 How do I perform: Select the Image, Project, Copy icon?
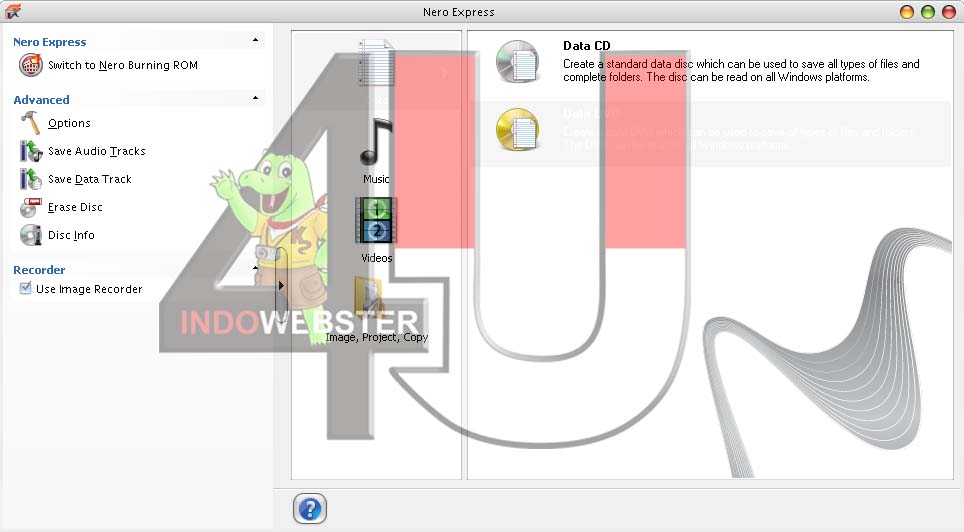click(369, 298)
